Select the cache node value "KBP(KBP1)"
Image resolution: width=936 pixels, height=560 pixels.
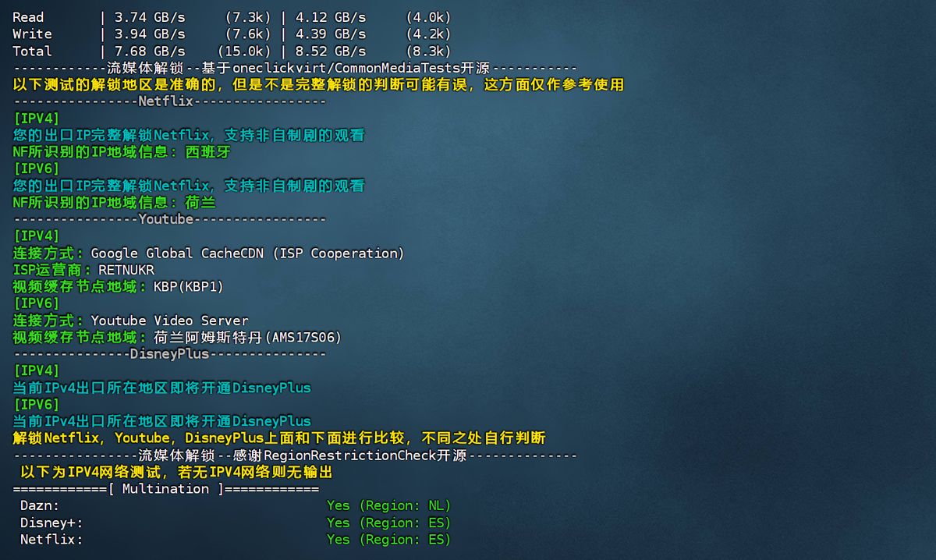pos(189,287)
